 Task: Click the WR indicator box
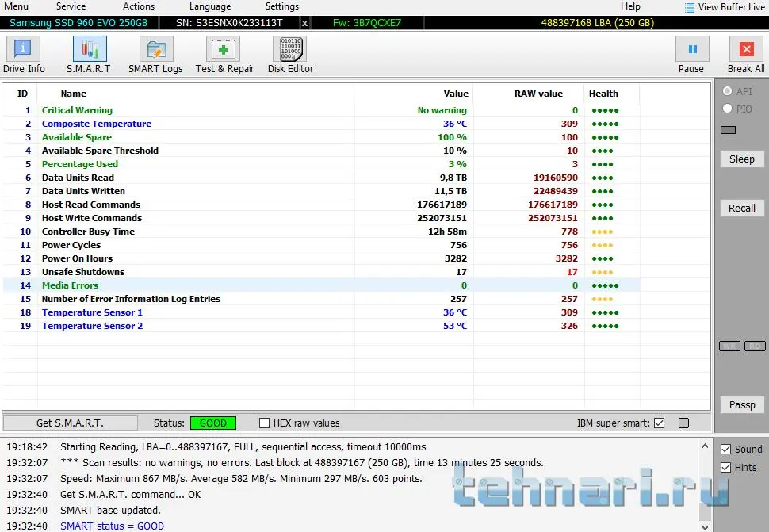[729, 346]
